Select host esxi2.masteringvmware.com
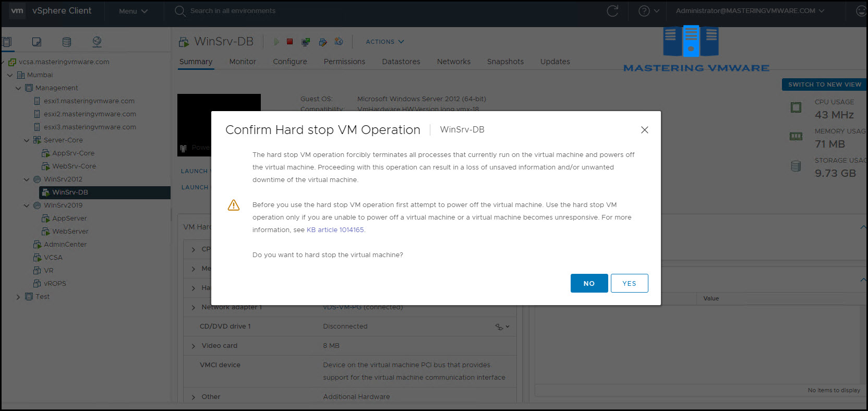 (90, 114)
